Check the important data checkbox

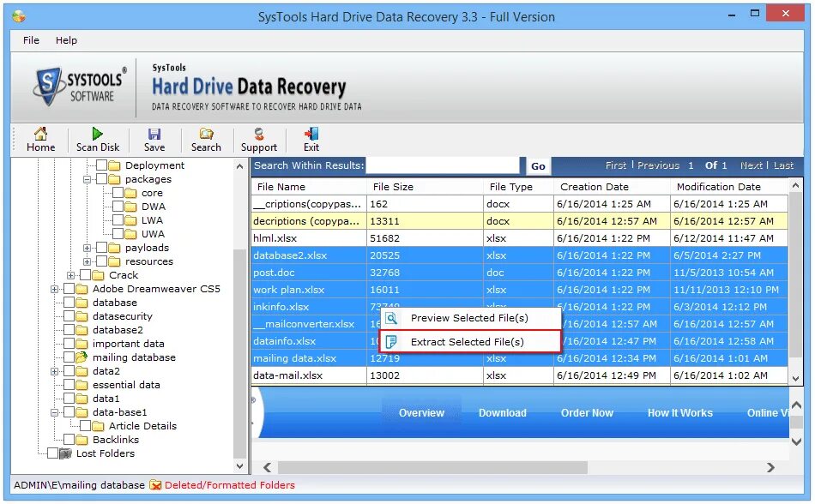(69, 344)
